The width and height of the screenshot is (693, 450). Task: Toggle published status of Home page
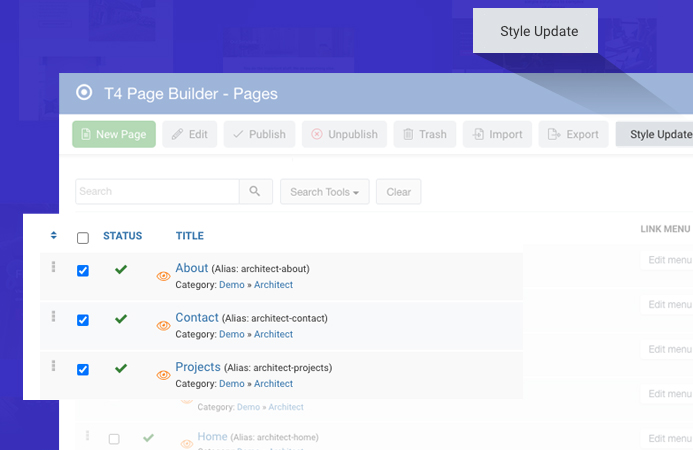coord(148,438)
